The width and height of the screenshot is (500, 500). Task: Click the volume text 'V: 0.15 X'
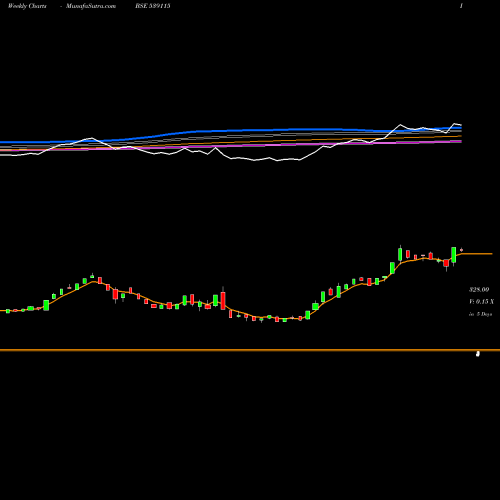click(481, 302)
